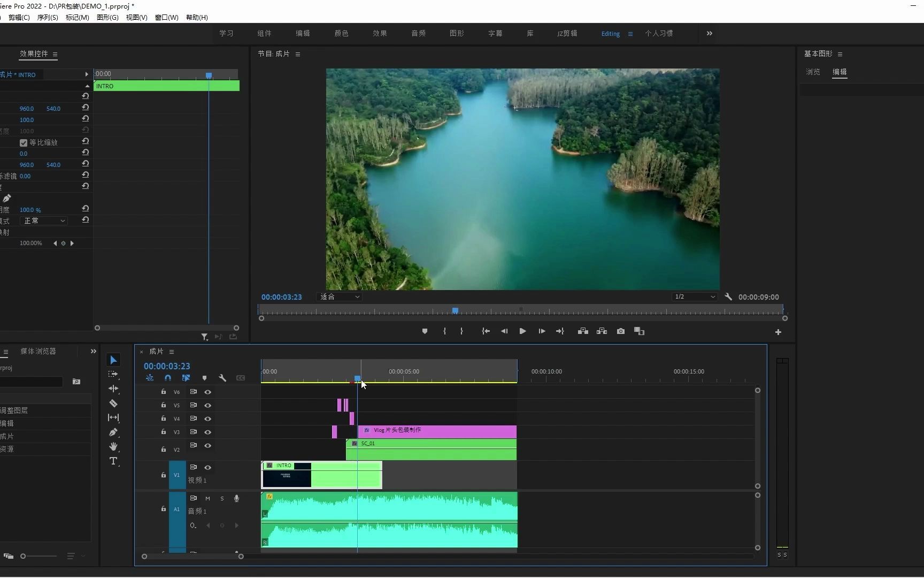Select the Type tool

click(x=113, y=461)
